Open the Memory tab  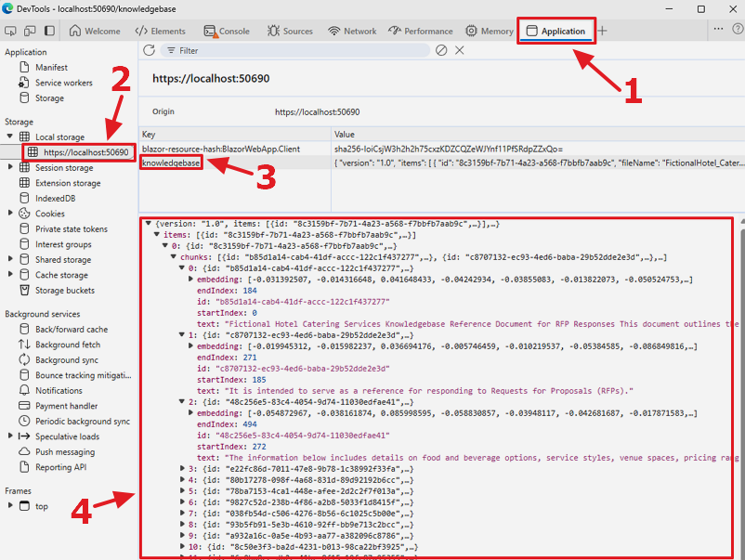[x=490, y=31]
